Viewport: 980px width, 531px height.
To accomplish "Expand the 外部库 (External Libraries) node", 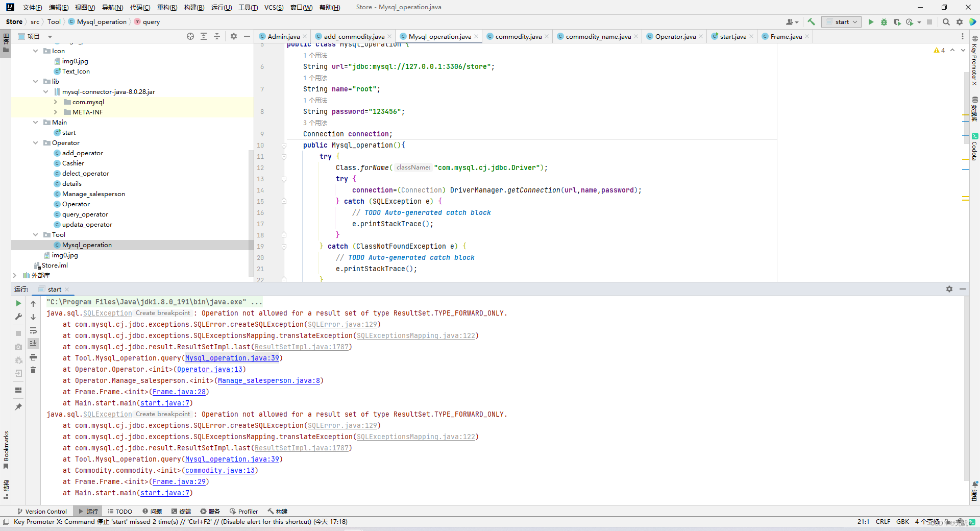I will coord(15,276).
